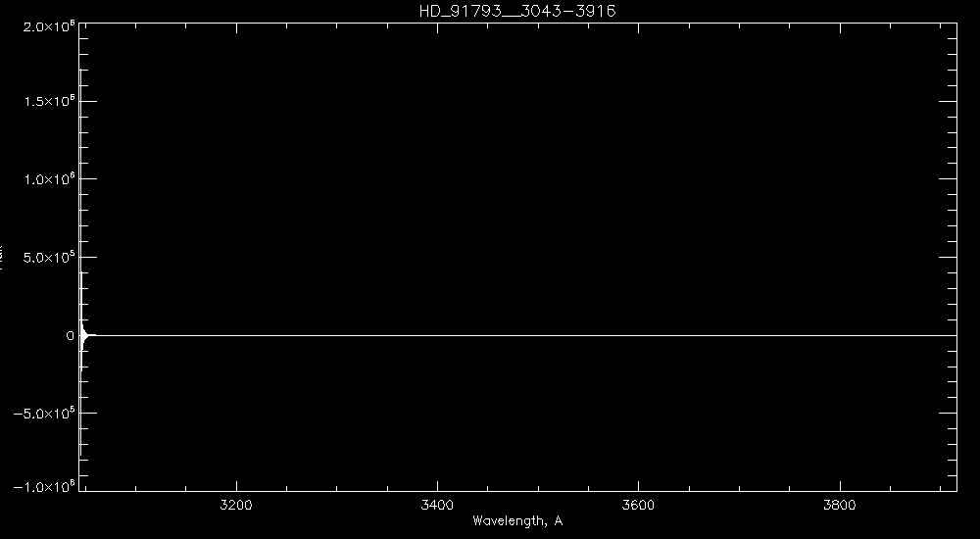The image size is (980, 539).
Task: Click the plot title HD_91793__3043-3916
Action: [x=517, y=11]
